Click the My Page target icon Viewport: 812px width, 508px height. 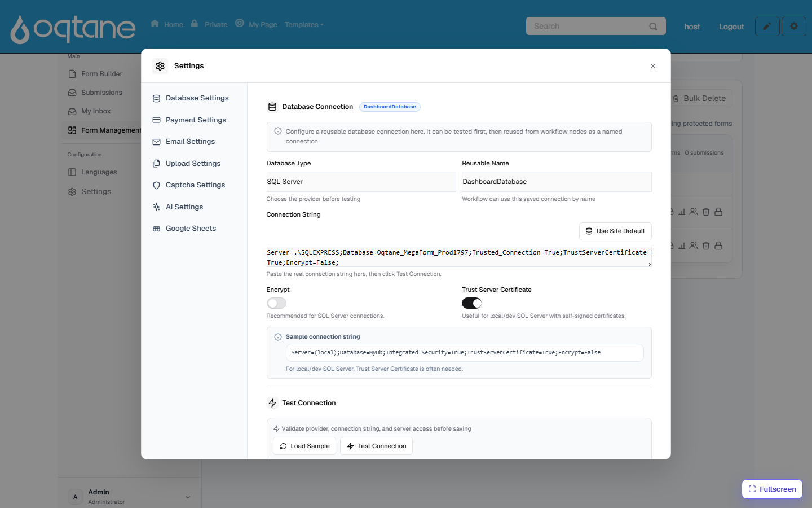click(x=240, y=23)
